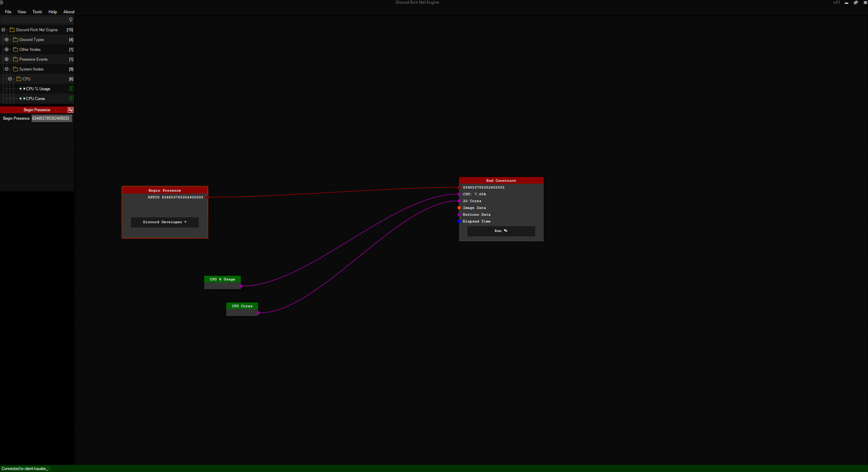Click the Discord Developer button

(165, 222)
